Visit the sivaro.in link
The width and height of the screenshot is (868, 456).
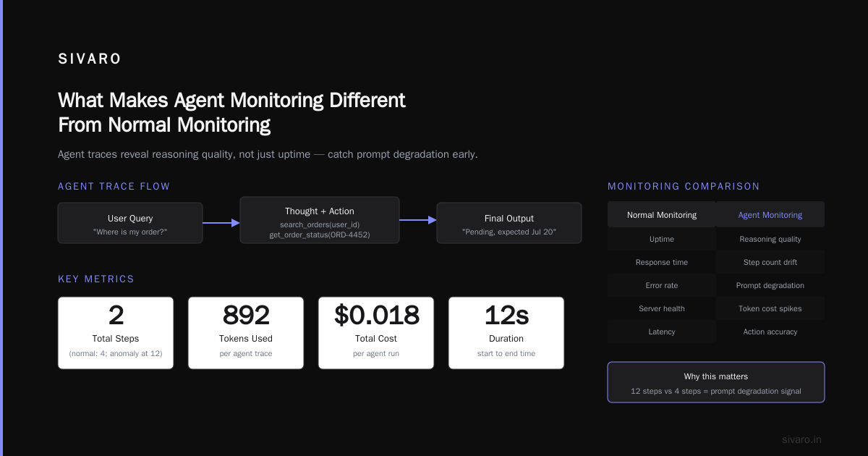click(x=802, y=439)
